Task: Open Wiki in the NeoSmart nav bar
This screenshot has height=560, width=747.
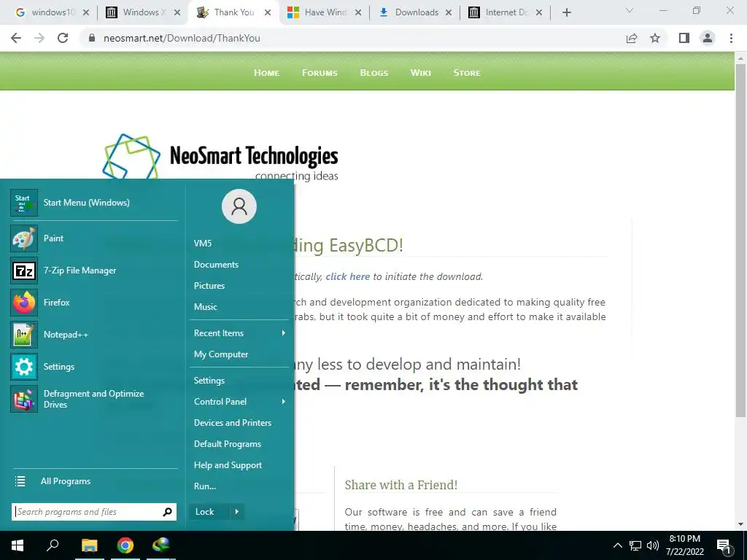Action: click(x=421, y=73)
